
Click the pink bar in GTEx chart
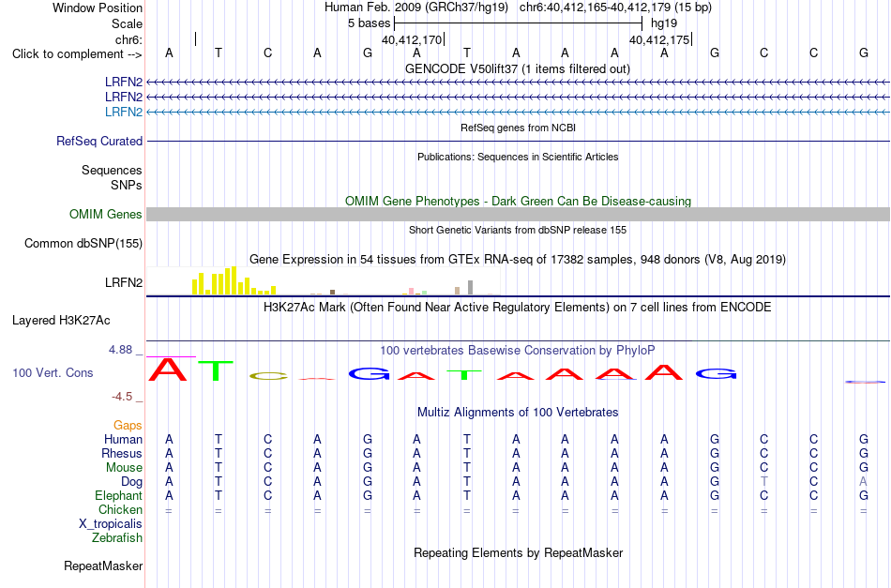(412, 291)
